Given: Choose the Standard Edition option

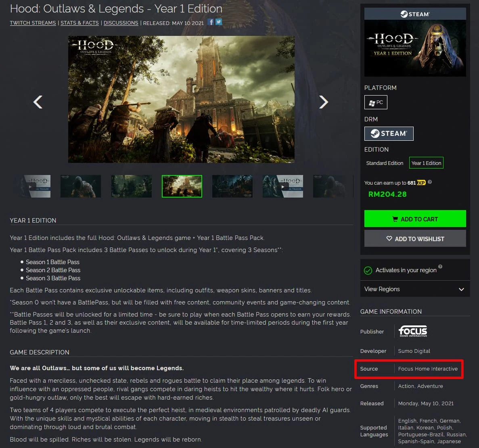Looking at the screenshot, I should [x=385, y=163].
